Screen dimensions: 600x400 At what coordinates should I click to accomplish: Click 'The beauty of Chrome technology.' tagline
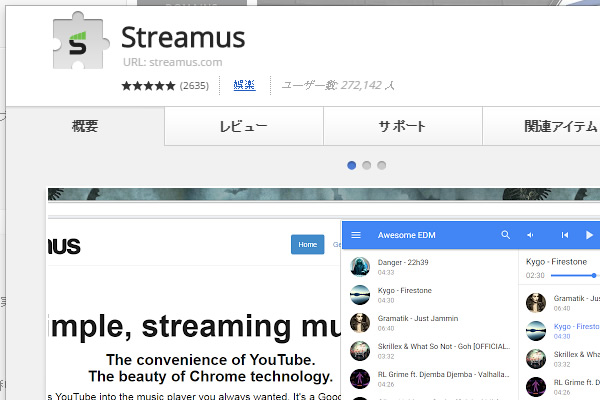(x=211, y=377)
